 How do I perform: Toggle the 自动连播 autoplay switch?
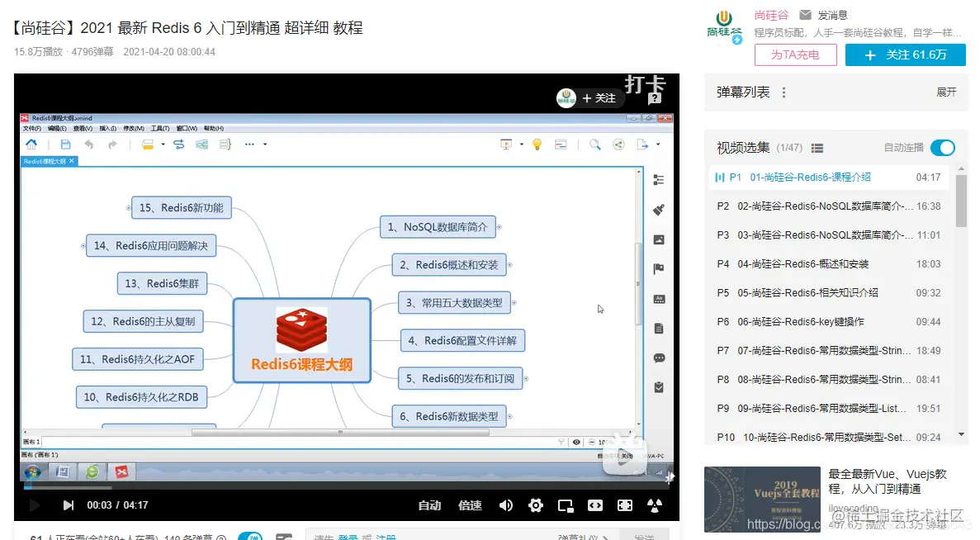pyautogui.click(x=943, y=148)
